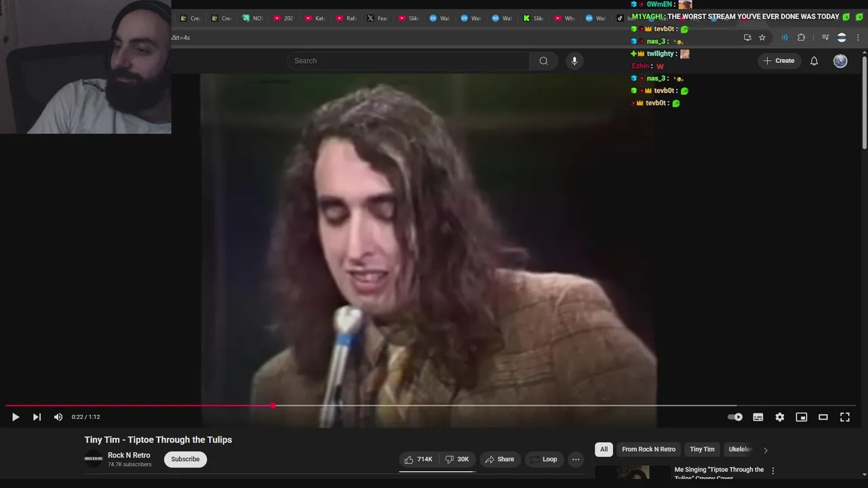The image size is (868, 488).
Task: Focus the YouTube Search box
Action: point(408,61)
